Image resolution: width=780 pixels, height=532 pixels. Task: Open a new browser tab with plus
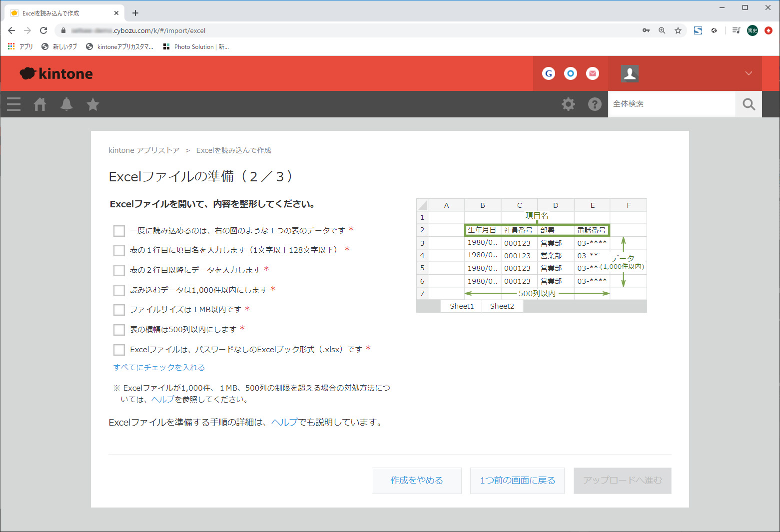(x=135, y=13)
